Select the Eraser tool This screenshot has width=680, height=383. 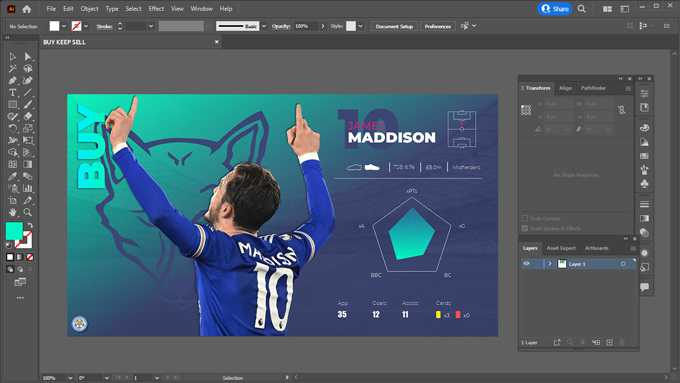28,116
